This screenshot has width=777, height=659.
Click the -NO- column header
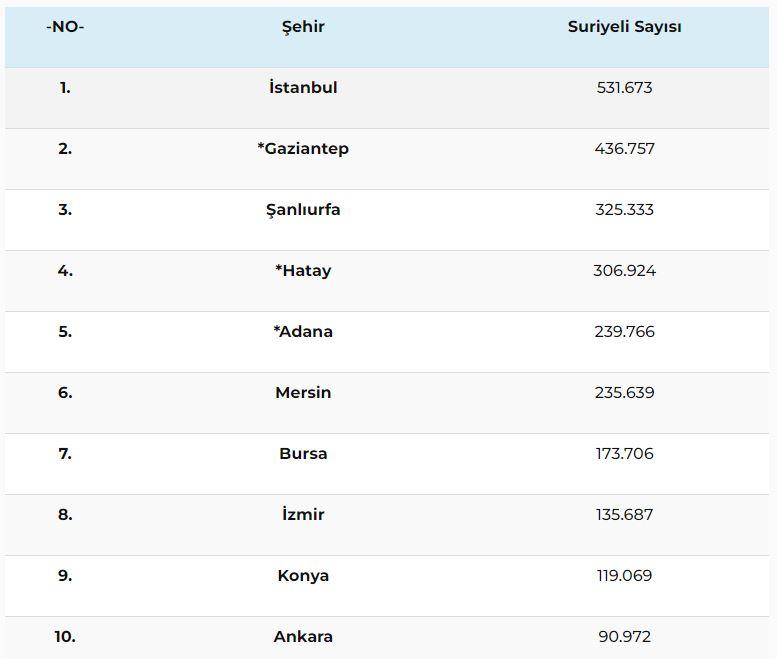point(65,27)
